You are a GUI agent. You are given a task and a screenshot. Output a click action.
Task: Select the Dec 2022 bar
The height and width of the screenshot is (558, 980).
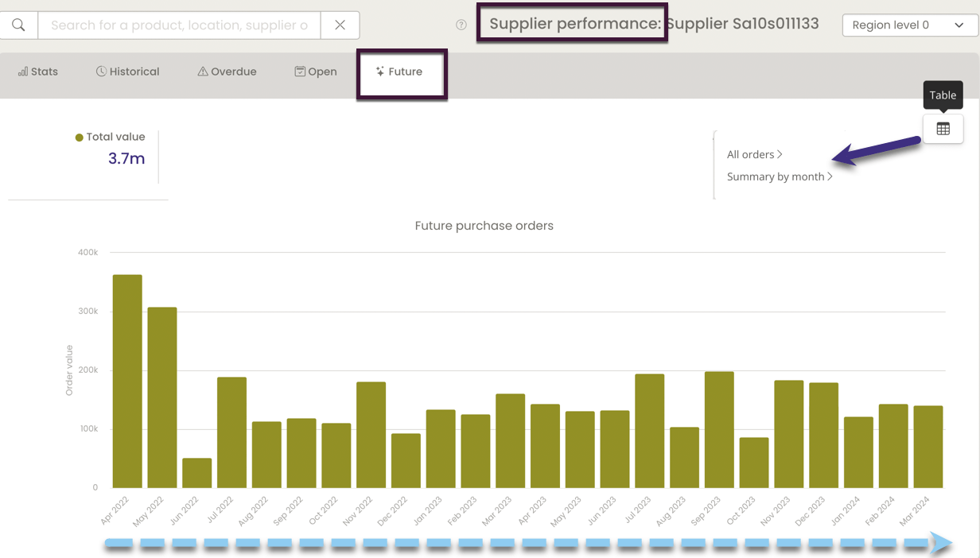406,461
